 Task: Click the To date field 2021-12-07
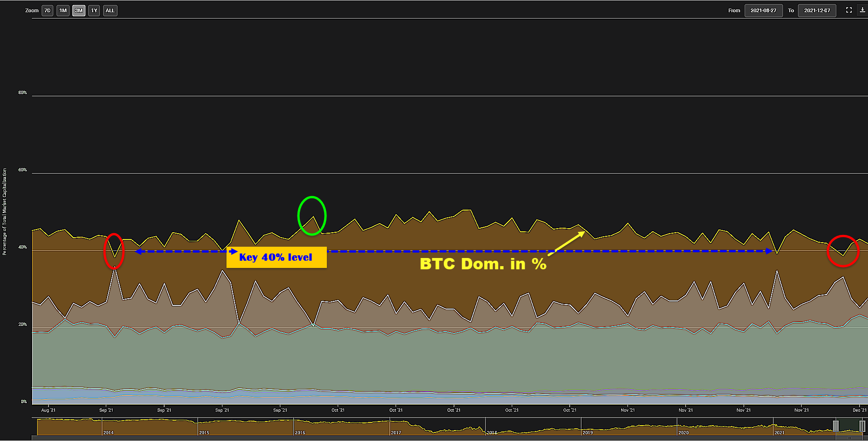pos(816,11)
